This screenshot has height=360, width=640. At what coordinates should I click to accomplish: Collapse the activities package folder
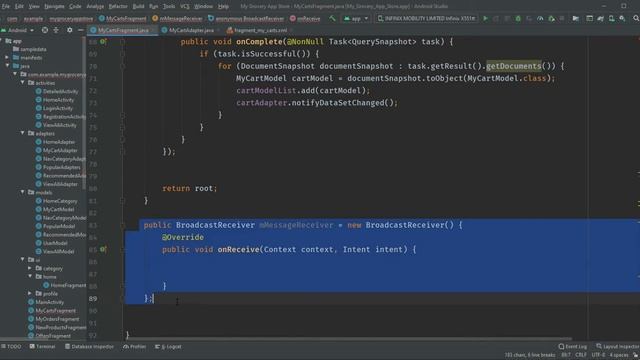point(23,83)
